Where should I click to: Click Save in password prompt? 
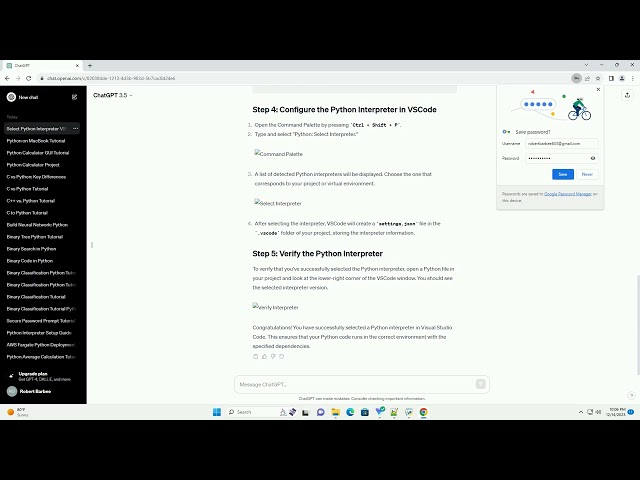click(x=563, y=174)
